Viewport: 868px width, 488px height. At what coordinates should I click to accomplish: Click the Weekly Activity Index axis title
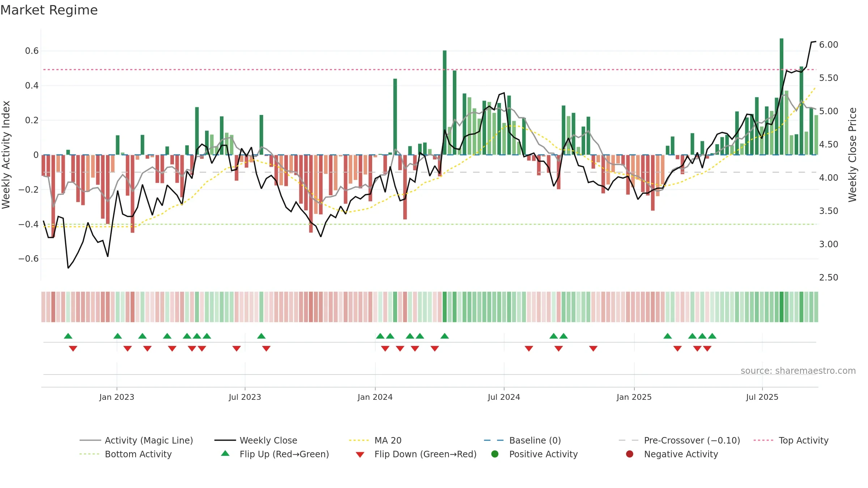pyautogui.click(x=6, y=155)
